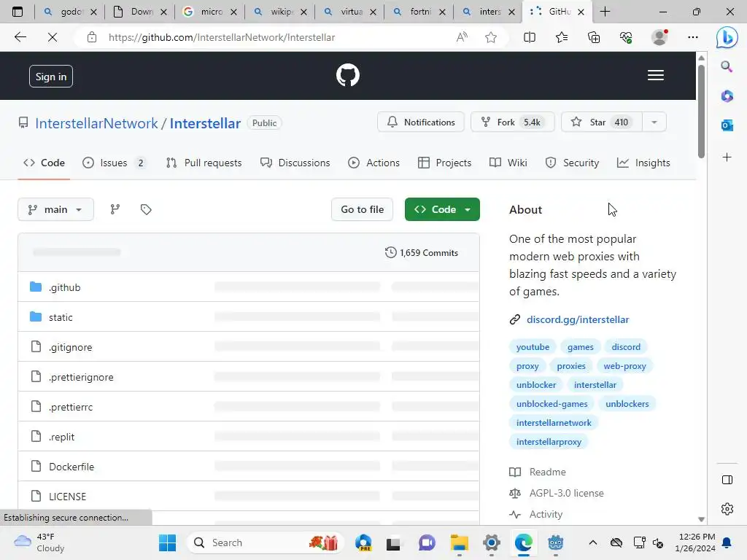Image resolution: width=747 pixels, height=560 pixels.
Task: Open the Security tab
Action: point(572,163)
